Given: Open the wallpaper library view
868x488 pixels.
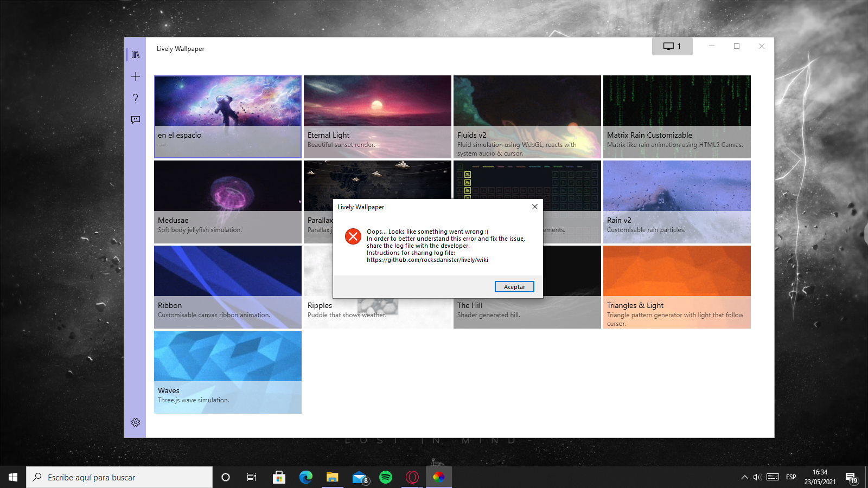Looking at the screenshot, I should coord(135,54).
